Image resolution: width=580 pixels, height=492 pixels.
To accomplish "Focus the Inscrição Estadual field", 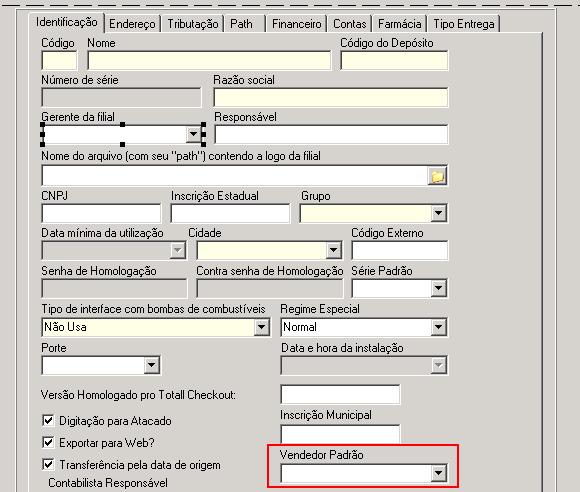I will 230,213.
